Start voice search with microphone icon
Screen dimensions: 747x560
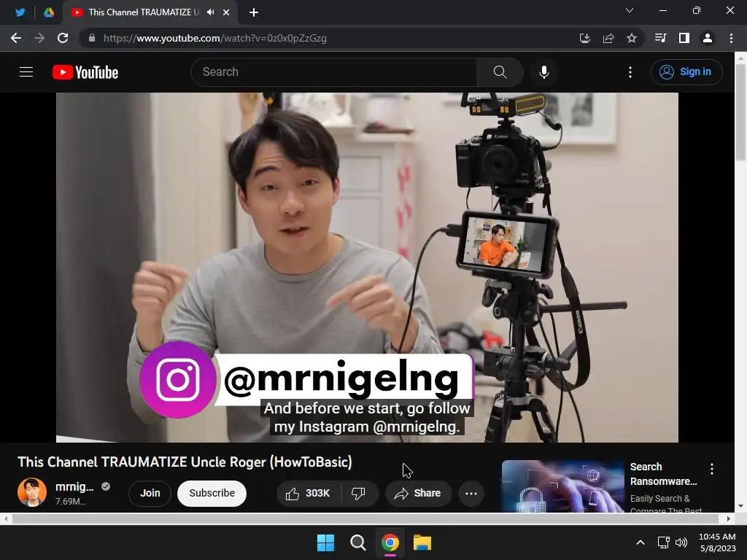coord(543,72)
